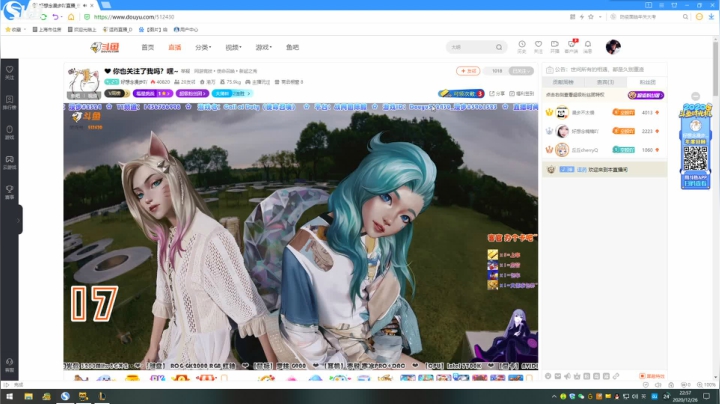Click the purple 超级粉丝团 button in chat panel

tap(646, 95)
